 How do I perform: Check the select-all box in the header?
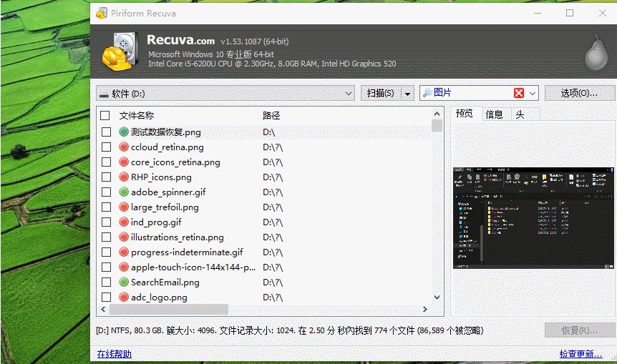pos(105,116)
